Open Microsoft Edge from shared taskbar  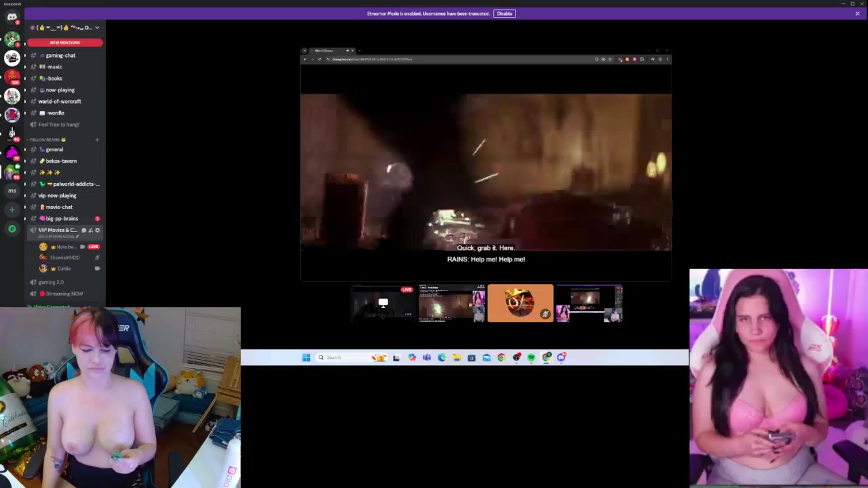coord(442,357)
